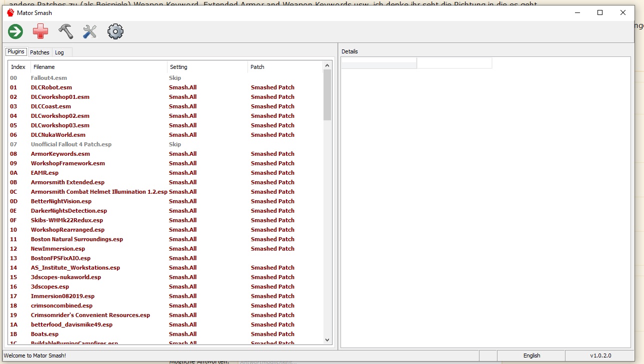Viewport: 644px width, 364px height.
Task: Click the red fist Mator Smash icon
Action: click(10, 12)
